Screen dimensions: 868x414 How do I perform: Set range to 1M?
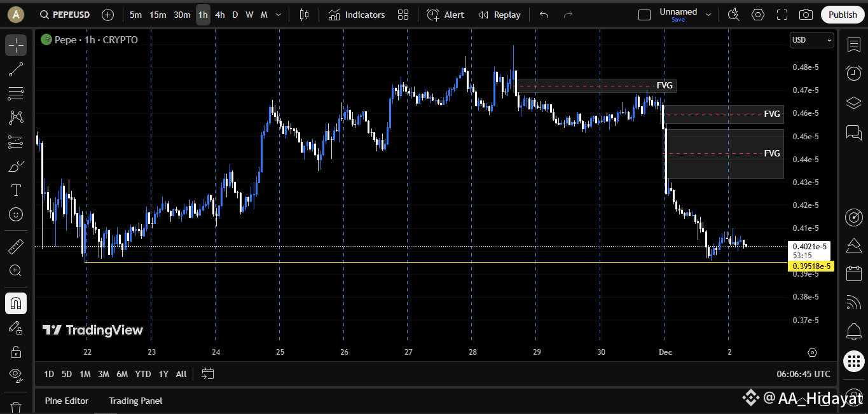click(x=85, y=374)
